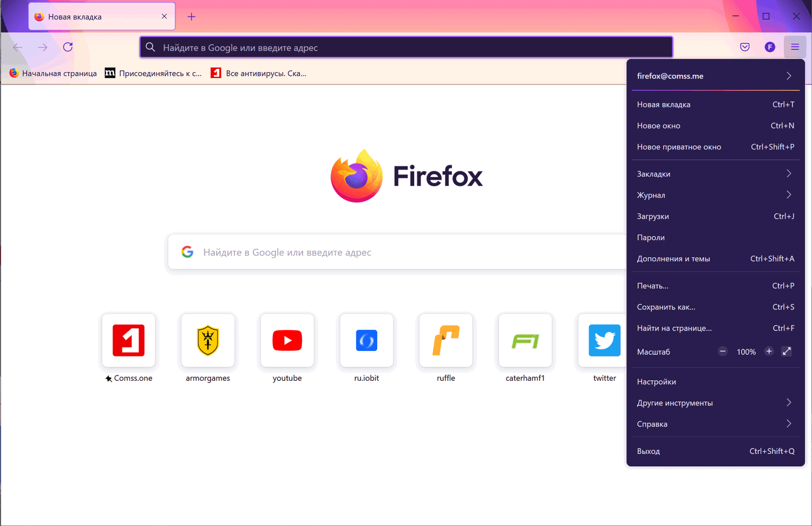Viewport: 812px width, 526px height.
Task: Focus the Google search box on page
Action: point(397,252)
